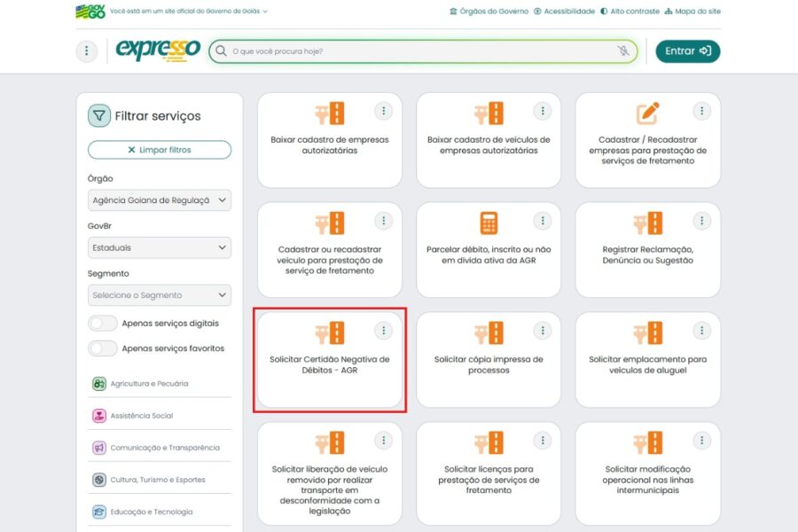Expand the GovBr Estaduais dropdown

(x=159, y=247)
